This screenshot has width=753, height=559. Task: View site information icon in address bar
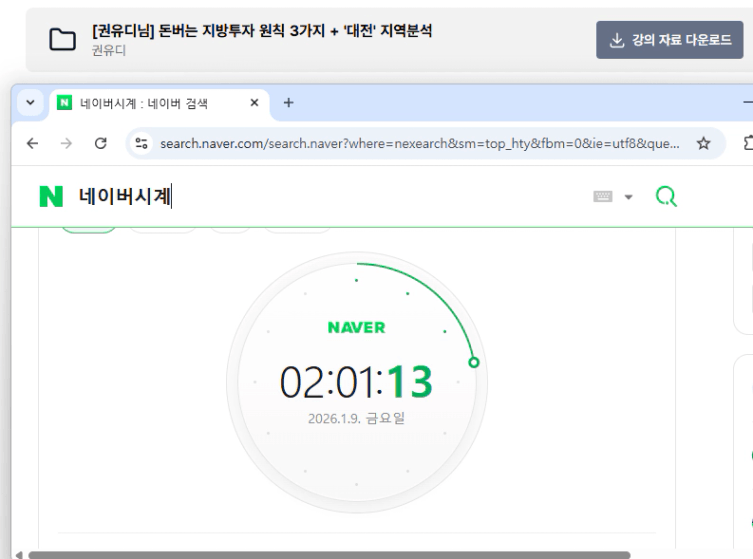click(141, 143)
